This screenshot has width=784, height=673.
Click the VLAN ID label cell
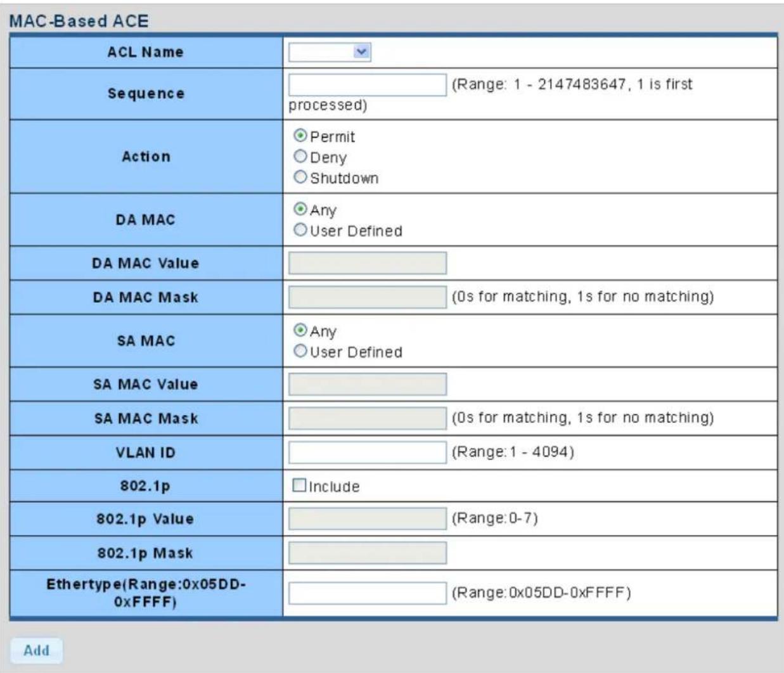pos(146,452)
